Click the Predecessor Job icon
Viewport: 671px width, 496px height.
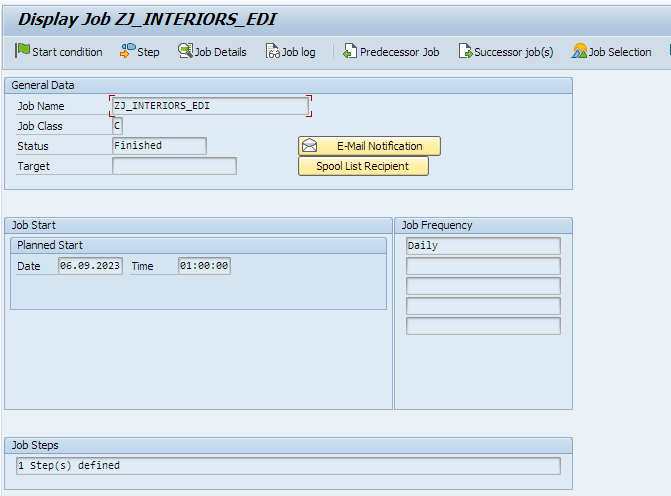(x=350, y=51)
